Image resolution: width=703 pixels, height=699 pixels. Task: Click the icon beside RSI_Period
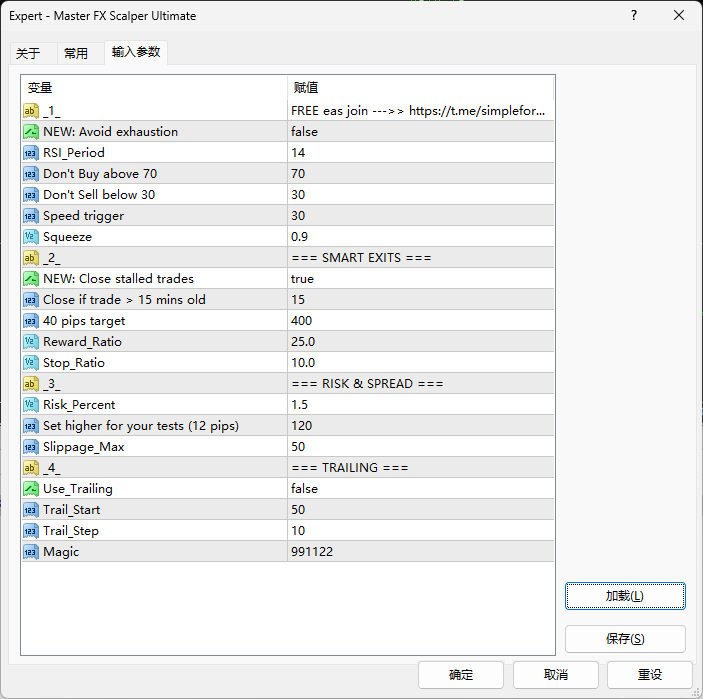click(x=31, y=153)
